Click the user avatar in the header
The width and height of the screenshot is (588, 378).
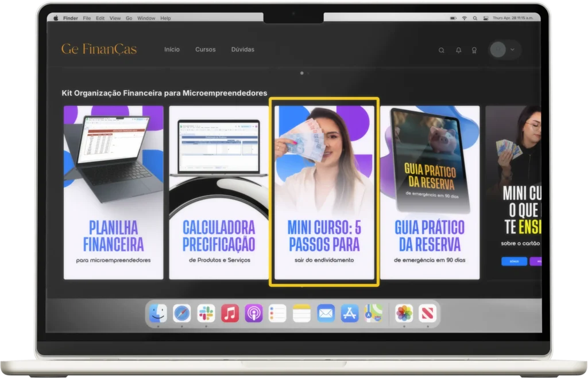(x=498, y=50)
